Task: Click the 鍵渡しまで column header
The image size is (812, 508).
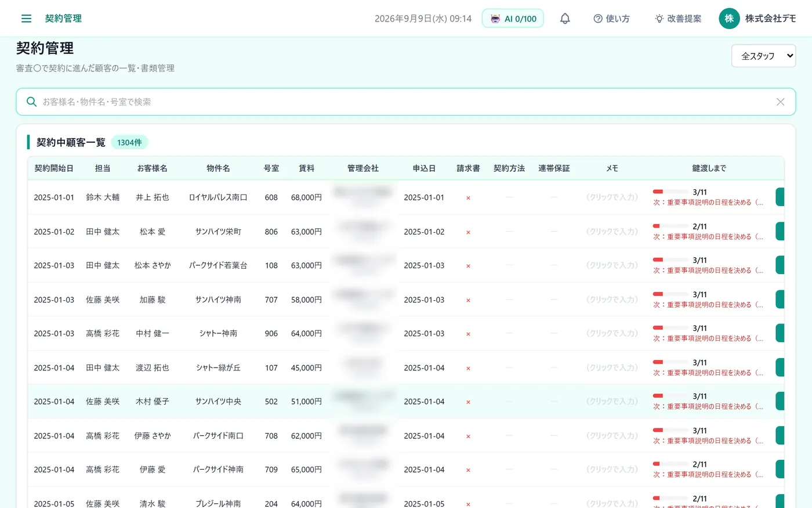Action: point(709,168)
